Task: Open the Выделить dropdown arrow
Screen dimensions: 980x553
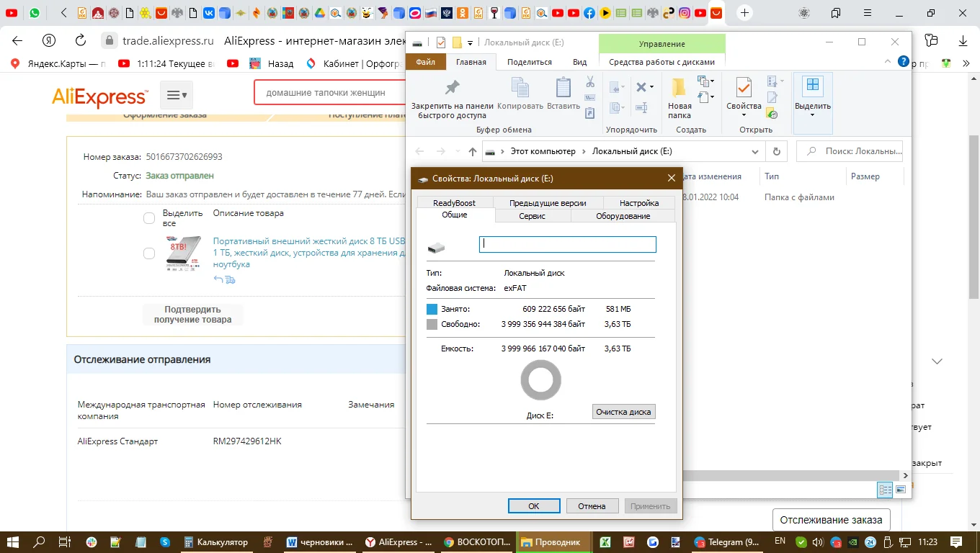Action: pyautogui.click(x=813, y=115)
